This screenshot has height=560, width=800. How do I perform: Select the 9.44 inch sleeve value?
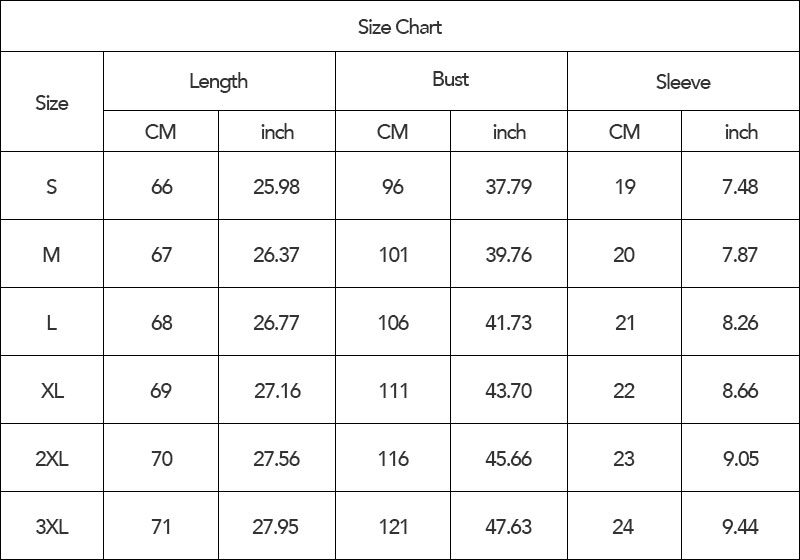click(x=740, y=527)
